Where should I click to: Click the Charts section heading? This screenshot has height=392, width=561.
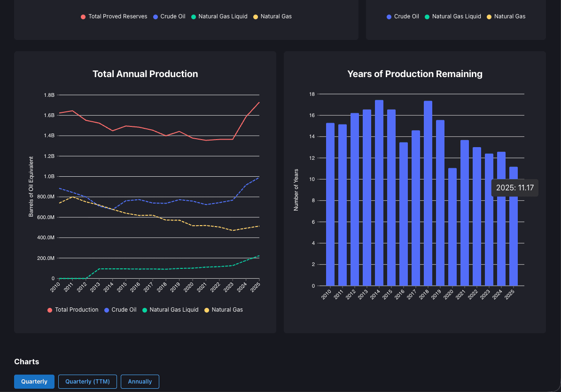tap(26, 361)
